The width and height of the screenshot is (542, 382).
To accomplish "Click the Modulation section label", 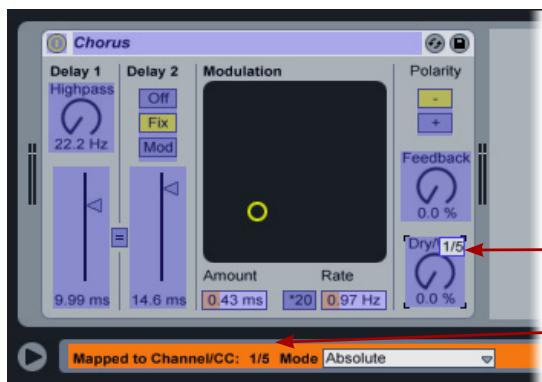I will pyautogui.click(x=242, y=72).
